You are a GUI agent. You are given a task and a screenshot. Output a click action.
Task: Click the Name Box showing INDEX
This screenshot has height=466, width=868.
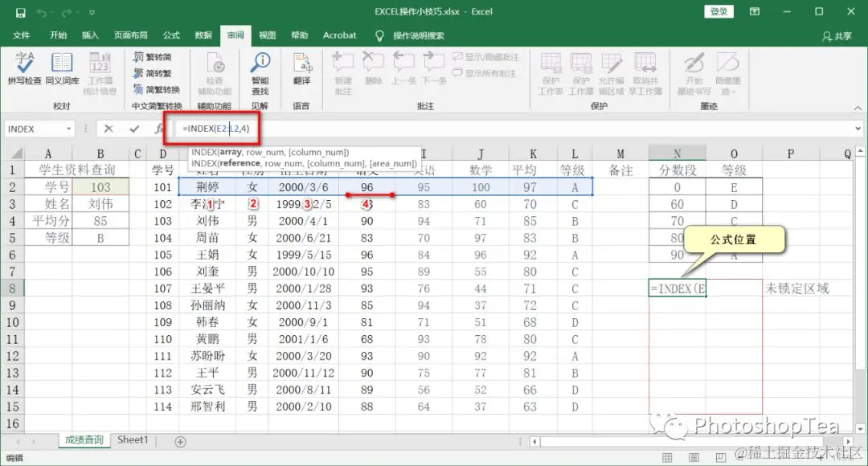(35, 129)
